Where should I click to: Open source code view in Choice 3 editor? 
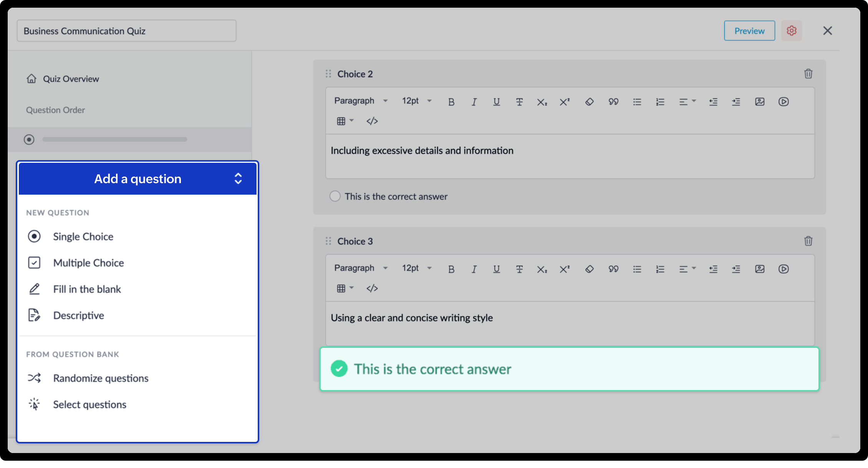tap(372, 288)
